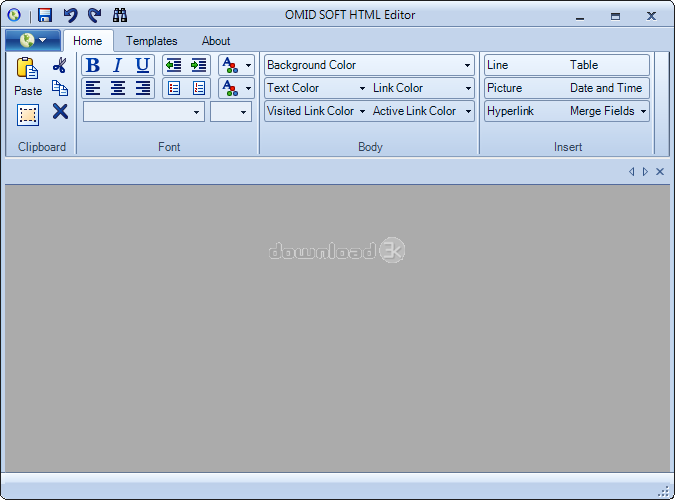Click the globe icon in the title bar

tap(14, 16)
